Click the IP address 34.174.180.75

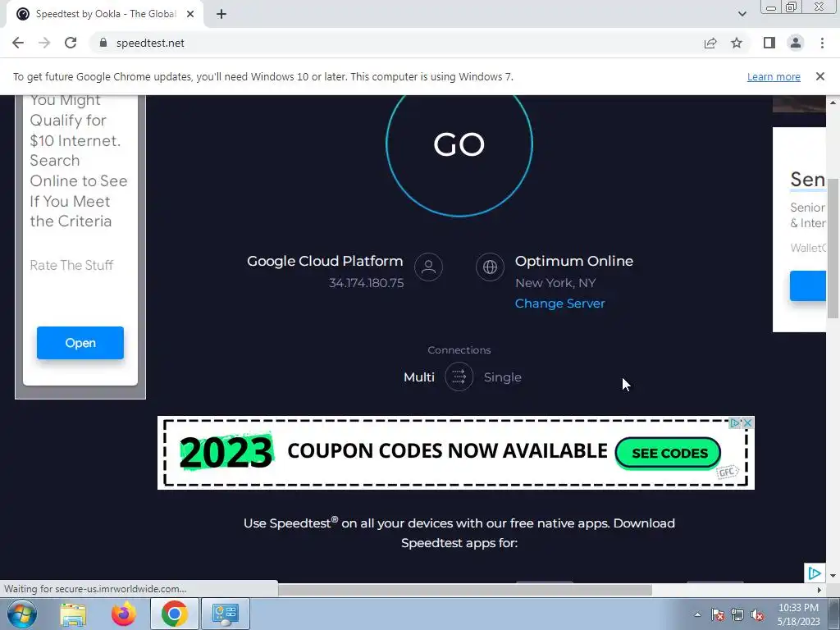coord(367,283)
